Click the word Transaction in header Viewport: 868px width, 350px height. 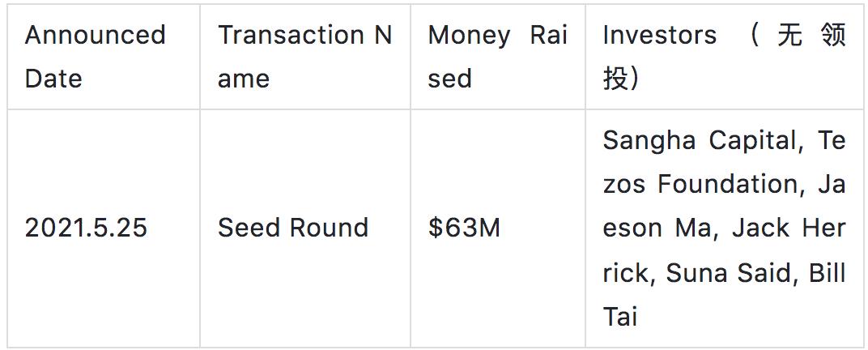[291, 36]
